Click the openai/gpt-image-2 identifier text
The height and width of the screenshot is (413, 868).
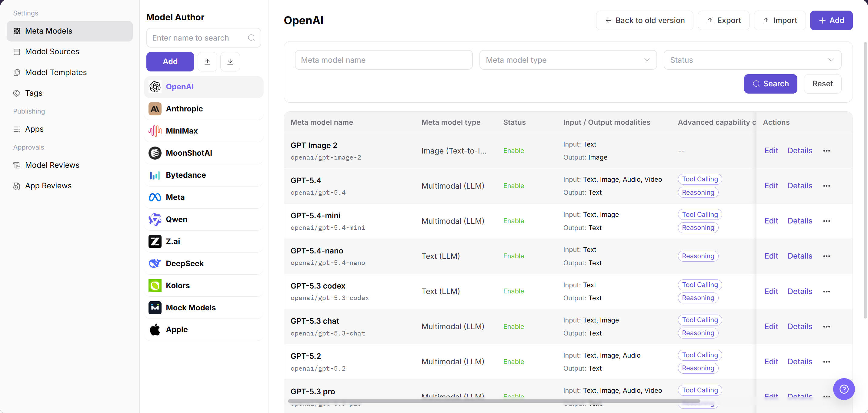click(x=326, y=157)
